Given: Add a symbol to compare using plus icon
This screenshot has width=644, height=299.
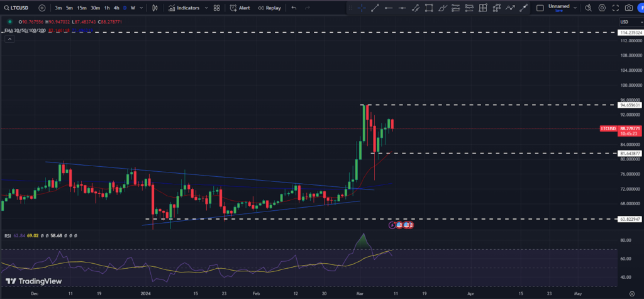Looking at the screenshot, I should tap(42, 8).
